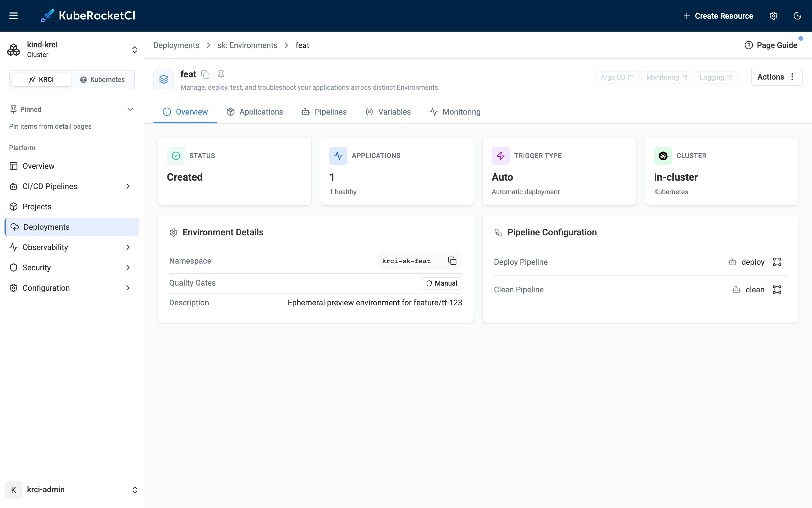View deploy pipeline diagram icon
The height and width of the screenshot is (508, 812).
click(777, 262)
